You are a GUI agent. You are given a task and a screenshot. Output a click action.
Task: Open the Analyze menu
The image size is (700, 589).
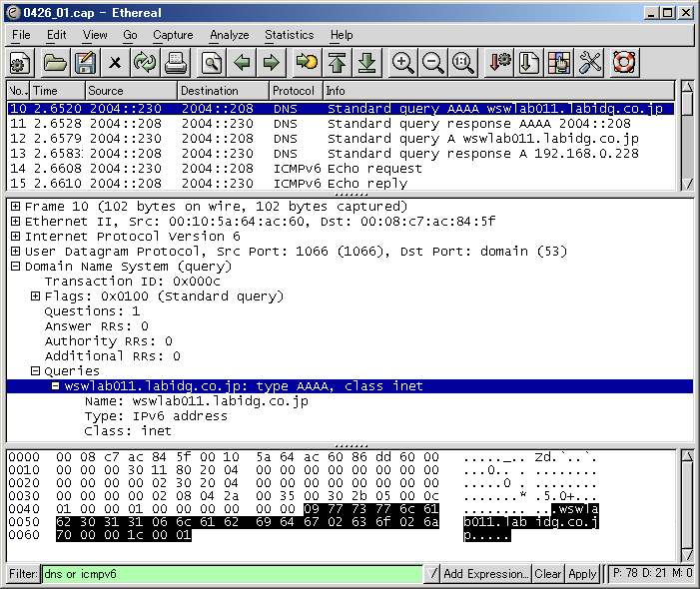(x=229, y=35)
